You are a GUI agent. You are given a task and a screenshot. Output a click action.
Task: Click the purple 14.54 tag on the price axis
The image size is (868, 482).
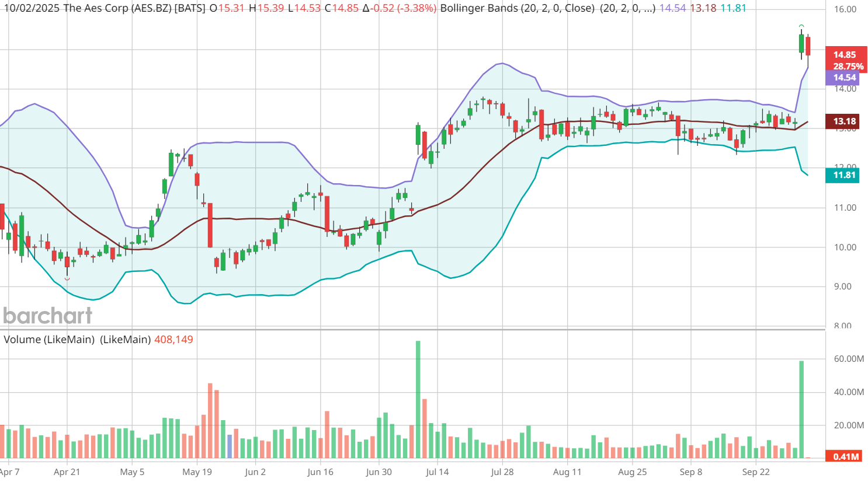point(842,78)
